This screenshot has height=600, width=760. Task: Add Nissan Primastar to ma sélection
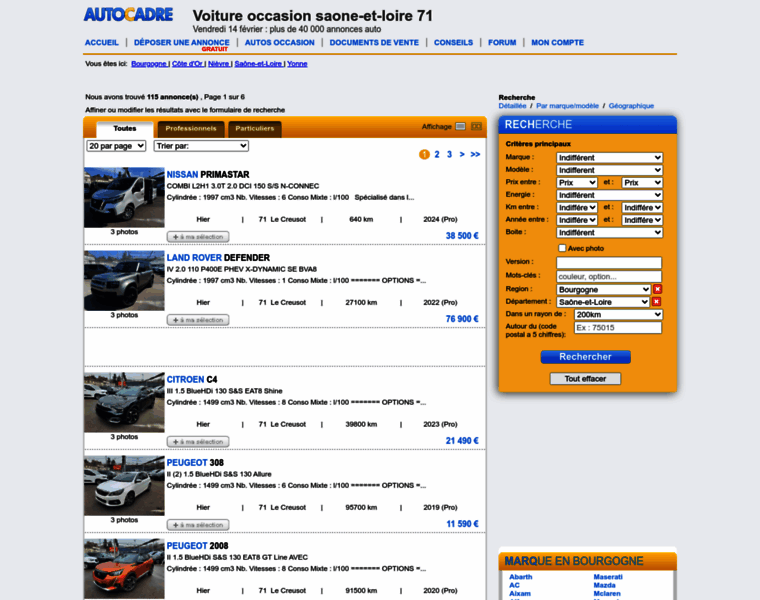click(x=198, y=237)
